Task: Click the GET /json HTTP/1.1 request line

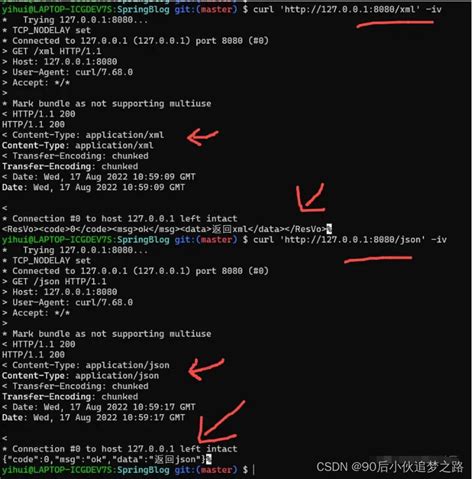Action: coord(54,281)
